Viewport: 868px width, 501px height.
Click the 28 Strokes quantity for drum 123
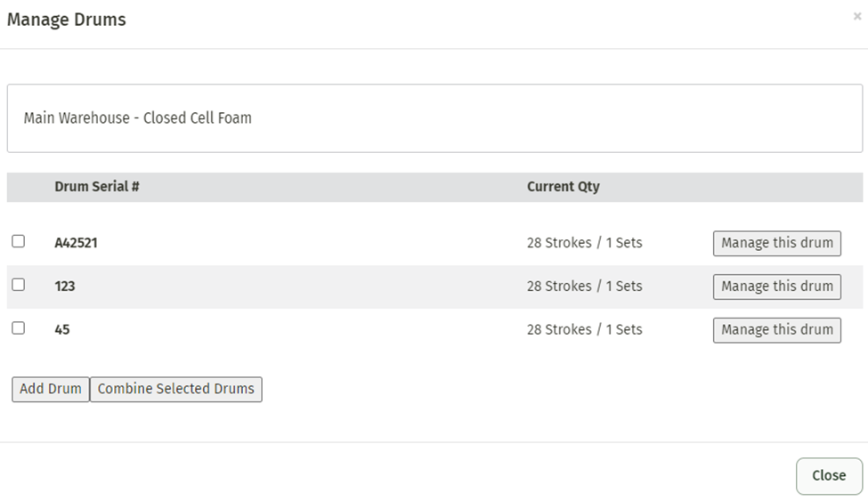pos(584,287)
